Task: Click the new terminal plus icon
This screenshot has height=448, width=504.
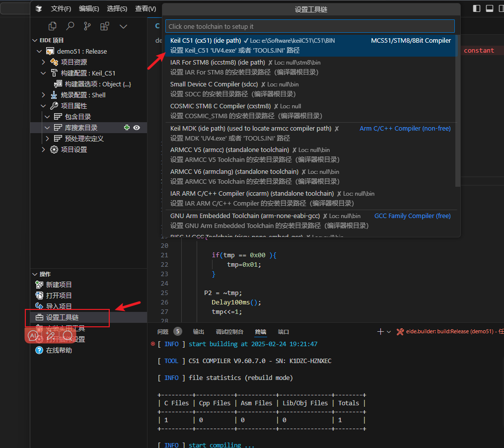Action: (380, 332)
